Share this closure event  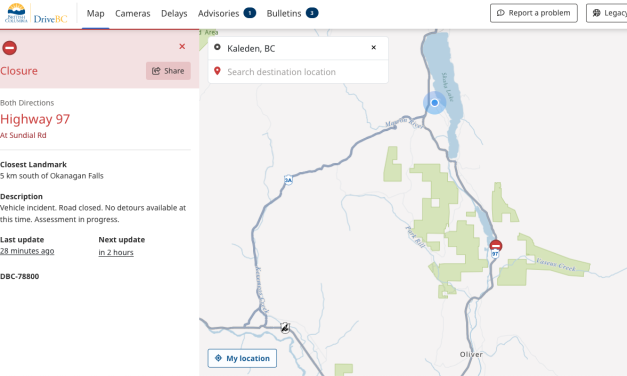pos(168,71)
